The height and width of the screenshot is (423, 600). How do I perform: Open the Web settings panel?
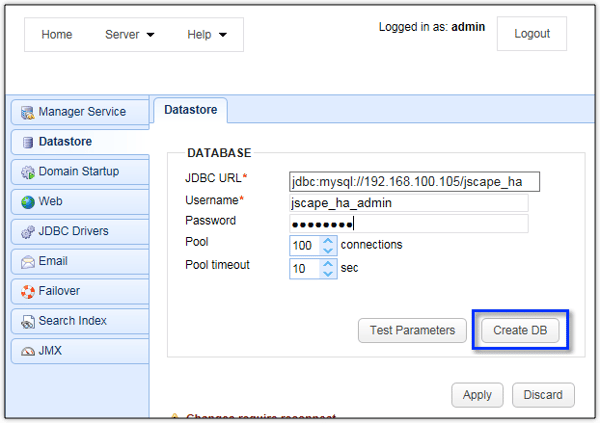[x=80, y=201]
